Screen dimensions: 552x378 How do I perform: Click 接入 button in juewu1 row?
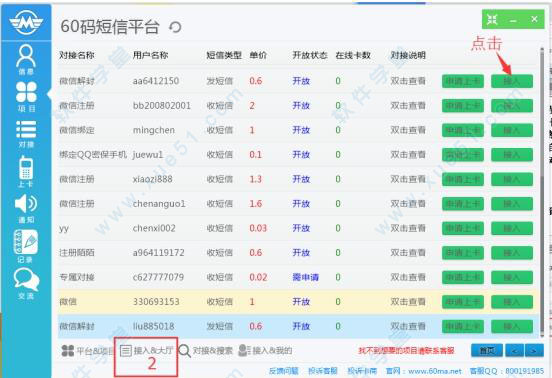point(512,155)
